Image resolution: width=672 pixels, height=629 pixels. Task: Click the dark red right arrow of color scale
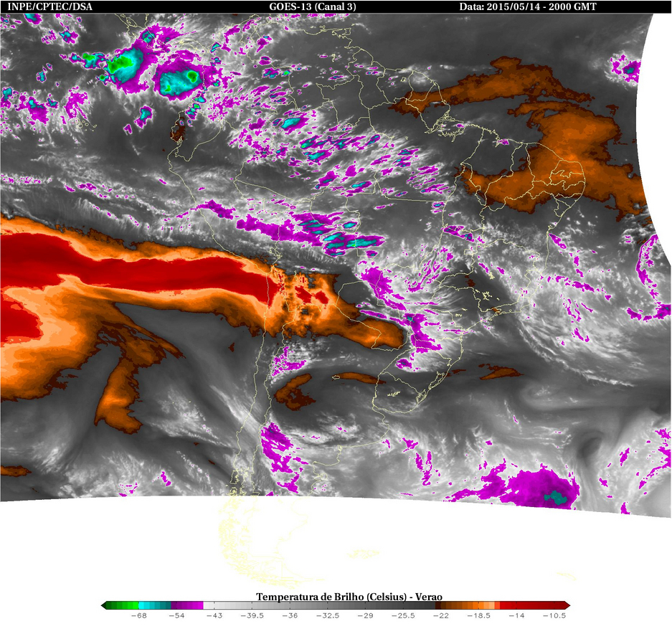point(567,605)
